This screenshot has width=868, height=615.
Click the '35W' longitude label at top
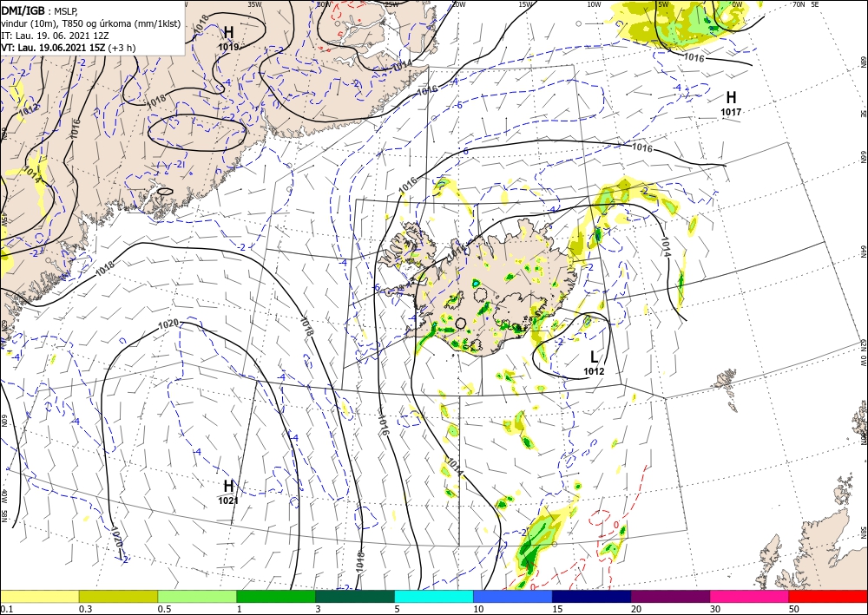(x=254, y=4)
